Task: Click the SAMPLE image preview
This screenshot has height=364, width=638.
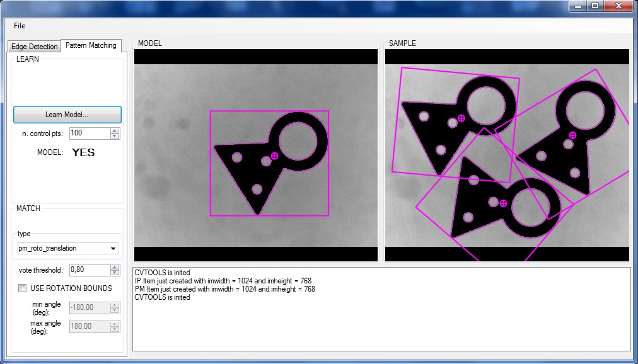Action: point(507,155)
